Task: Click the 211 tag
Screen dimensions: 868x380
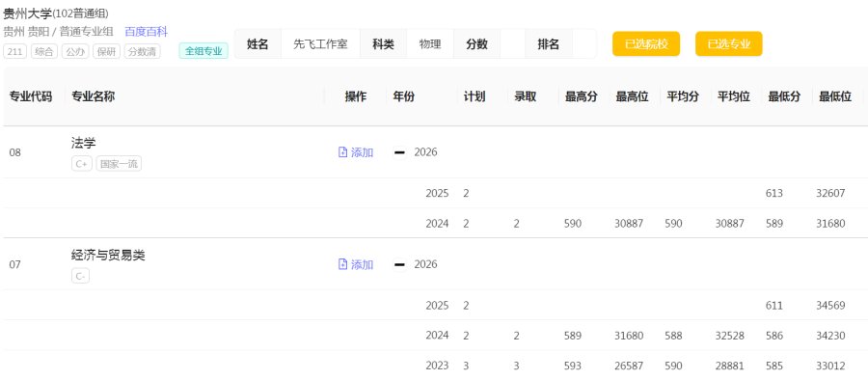Action: tap(14, 51)
